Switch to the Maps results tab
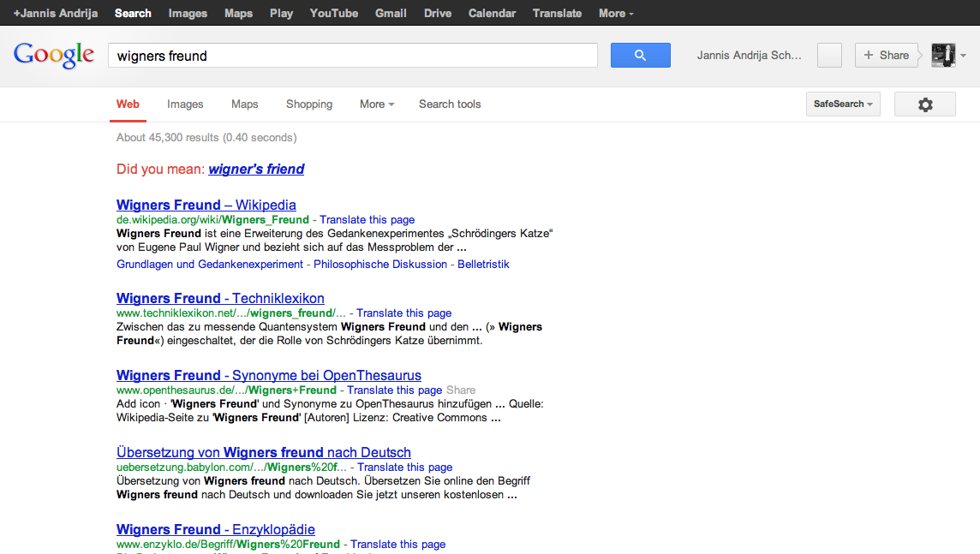The height and width of the screenshot is (554, 980). tap(244, 104)
